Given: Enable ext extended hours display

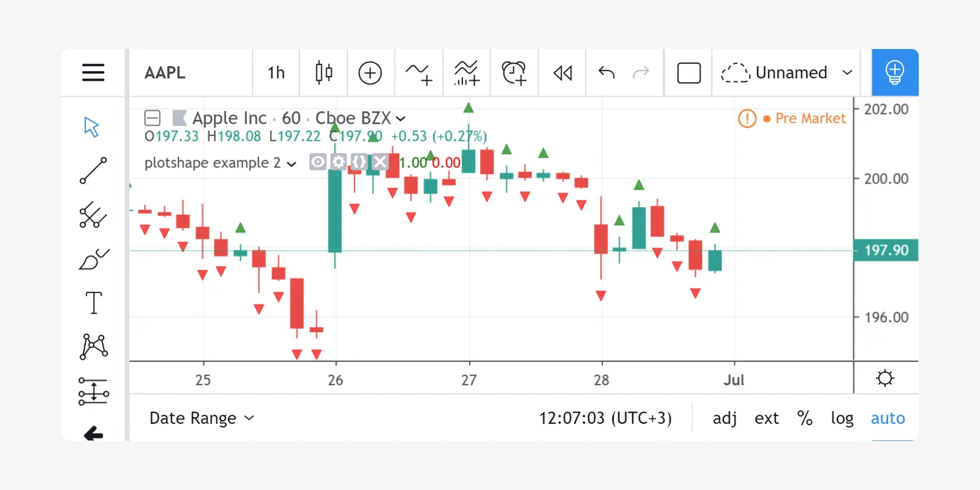Looking at the screenshot, I should point(766,418).
